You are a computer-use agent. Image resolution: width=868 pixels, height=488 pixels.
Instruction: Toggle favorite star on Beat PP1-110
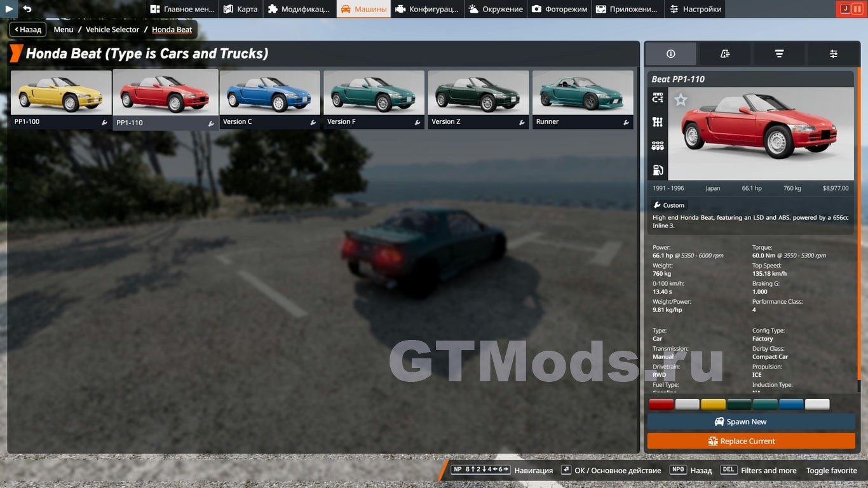[681, 100]
